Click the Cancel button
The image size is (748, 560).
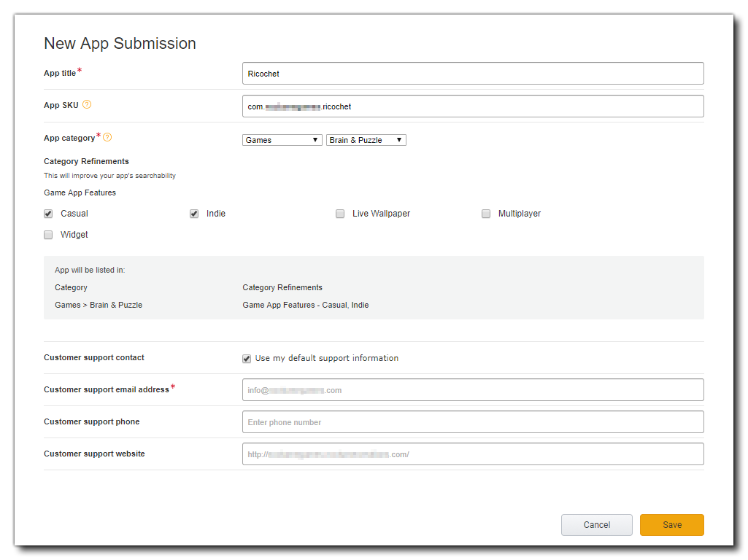[x=596, y=525]
